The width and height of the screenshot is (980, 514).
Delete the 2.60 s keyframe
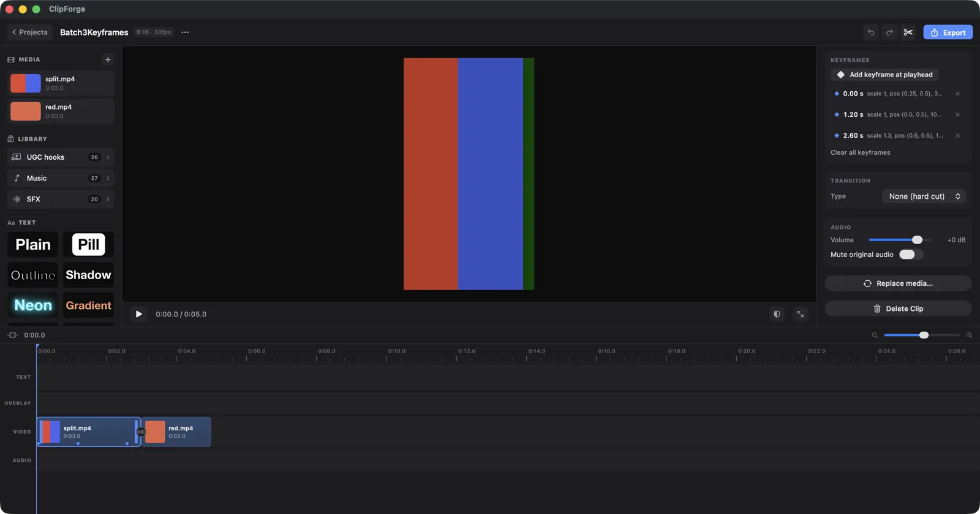(957, 136)
